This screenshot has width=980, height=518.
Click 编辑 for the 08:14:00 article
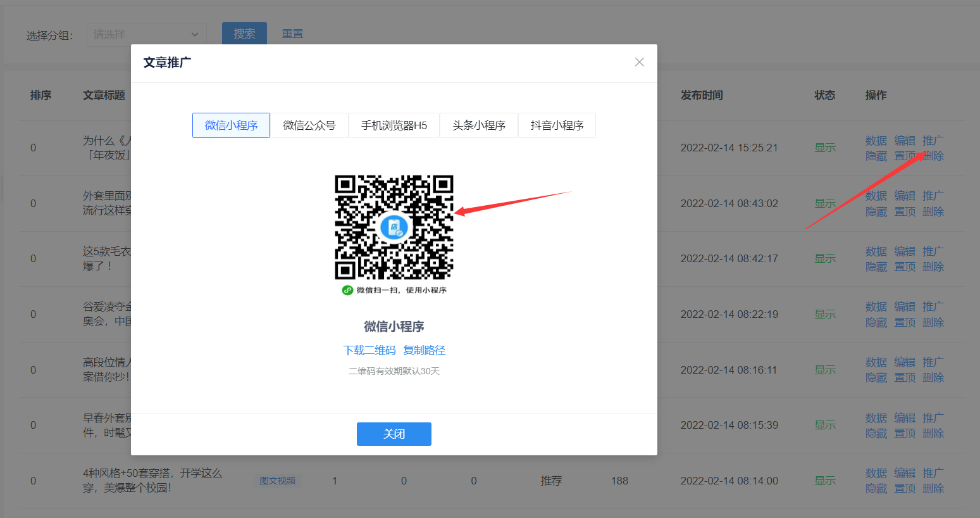(x=905, y=473)
